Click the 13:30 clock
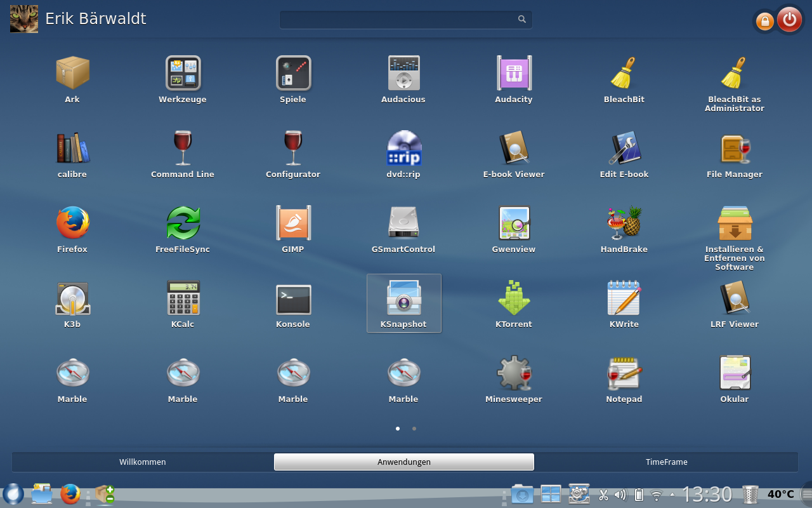The height and width of the screenshot is (508, 812). click(707, 494)
